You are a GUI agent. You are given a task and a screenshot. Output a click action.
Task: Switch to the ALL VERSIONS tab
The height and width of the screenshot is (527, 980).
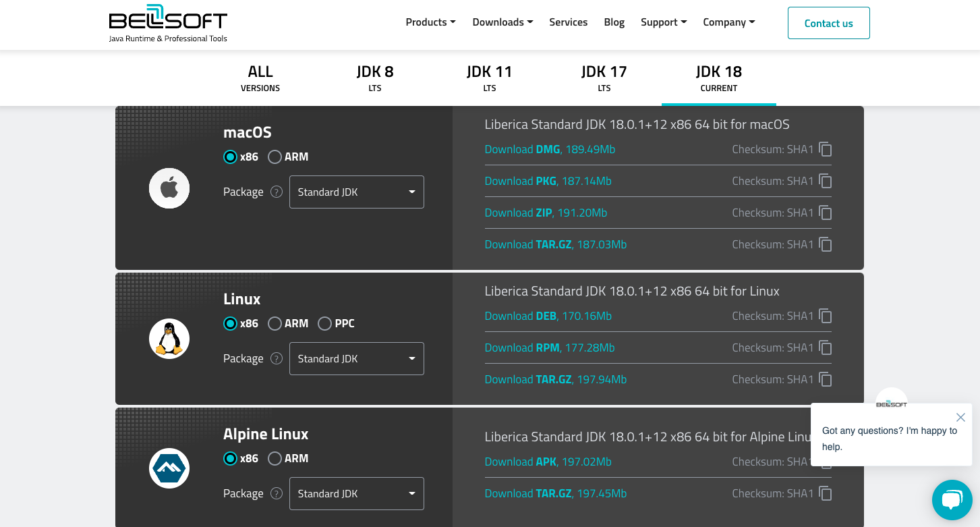260,78
